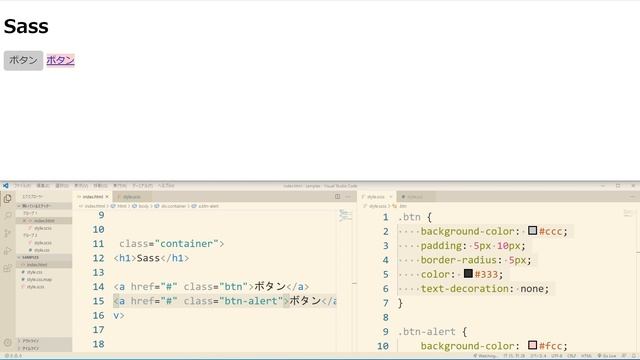Click the VS Code logo icon
Screen dimensions: 640x360
(x=5, y=186)
